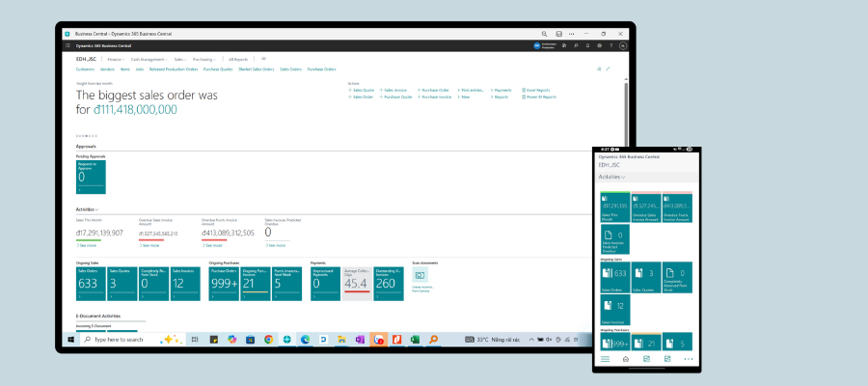This screenshot has width=868, height=386.
Task: Open the three-dots menu in title bar
Action: 571,34
